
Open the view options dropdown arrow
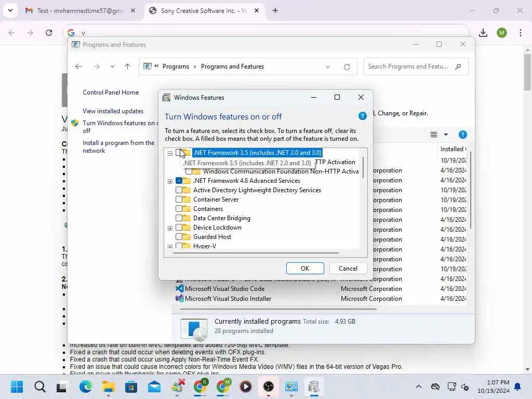[446, 135]
